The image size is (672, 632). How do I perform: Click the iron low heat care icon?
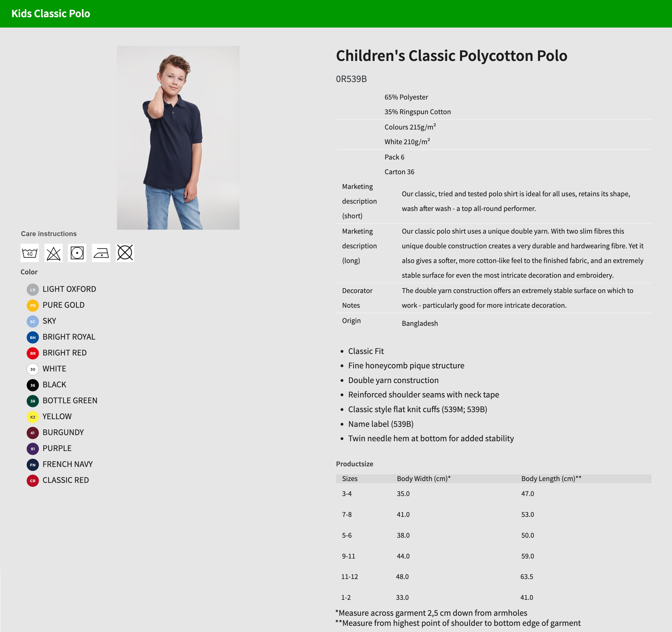click(101, 253)
